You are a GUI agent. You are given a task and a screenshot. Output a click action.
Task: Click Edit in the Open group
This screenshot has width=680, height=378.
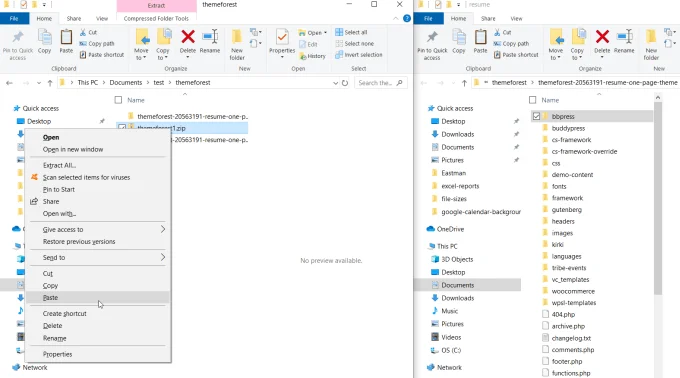[308, 45]
